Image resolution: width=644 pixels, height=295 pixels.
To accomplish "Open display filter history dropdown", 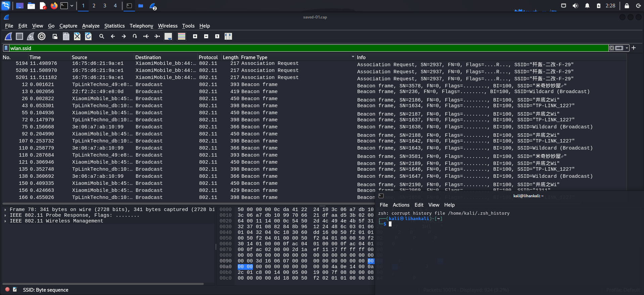I will click(x=627, y=48).
